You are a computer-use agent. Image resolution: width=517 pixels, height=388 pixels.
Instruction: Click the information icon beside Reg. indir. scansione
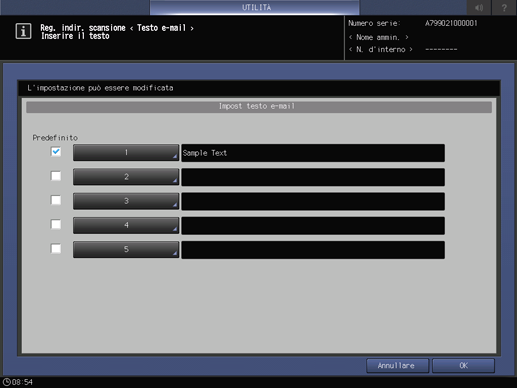23,31
